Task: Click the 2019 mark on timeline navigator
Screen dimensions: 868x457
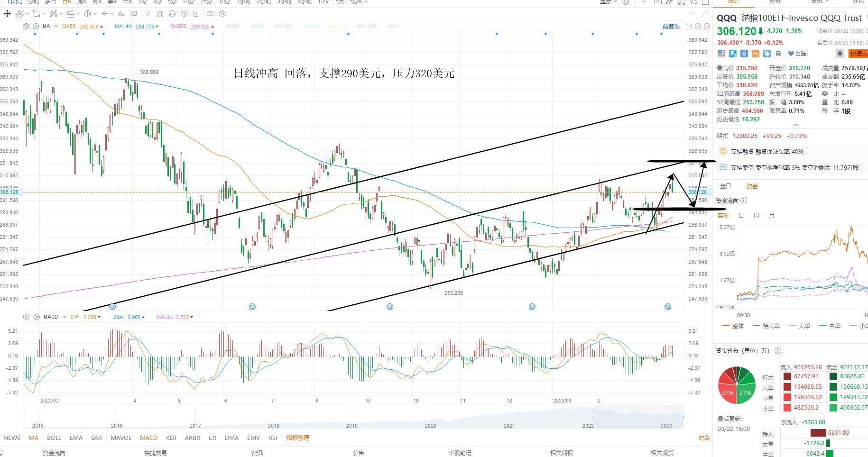Action: pyautogui.click(x=352, y=426)
